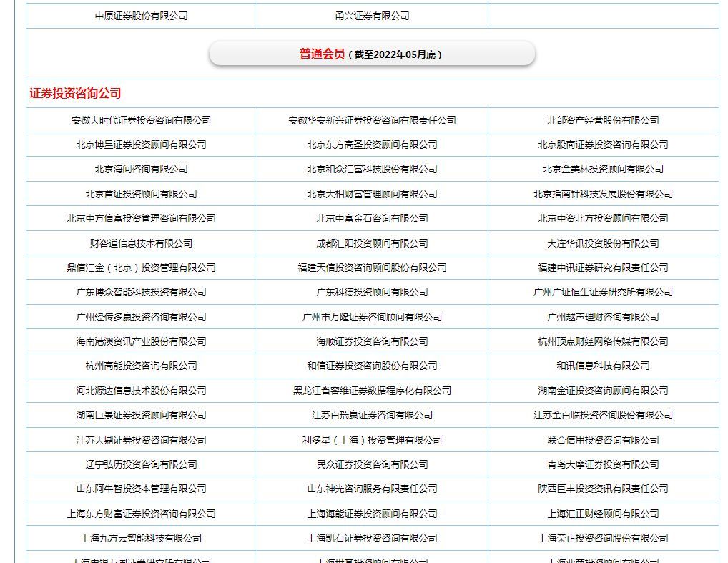728x563 pixels.
Task: Select 江苏天鼎证券投资咨询有限公司
Action: click(141, 440)
